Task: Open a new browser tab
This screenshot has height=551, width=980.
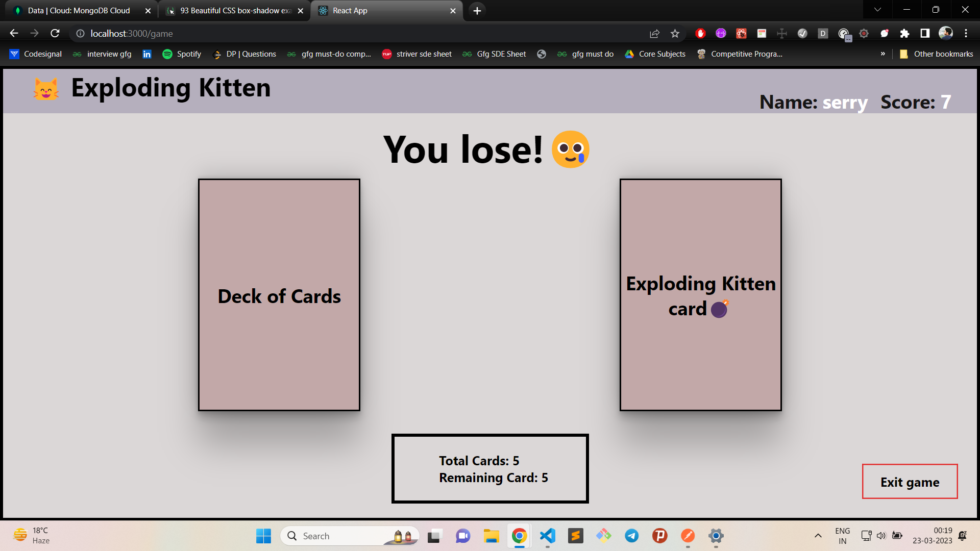Action: (x=477, y=11)
